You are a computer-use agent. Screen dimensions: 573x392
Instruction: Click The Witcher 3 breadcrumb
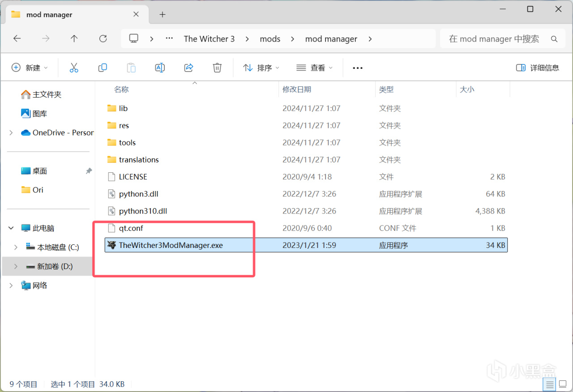click(x=209, y=39)
